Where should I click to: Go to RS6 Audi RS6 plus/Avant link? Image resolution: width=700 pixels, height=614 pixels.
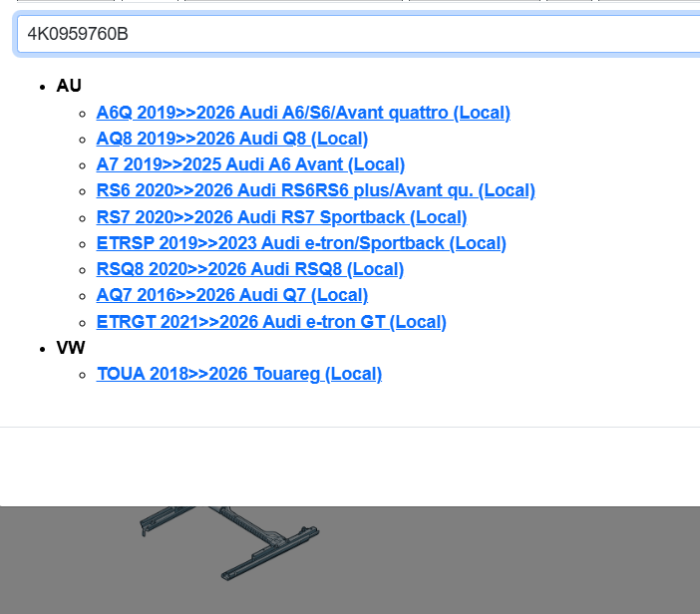[315, 190]
